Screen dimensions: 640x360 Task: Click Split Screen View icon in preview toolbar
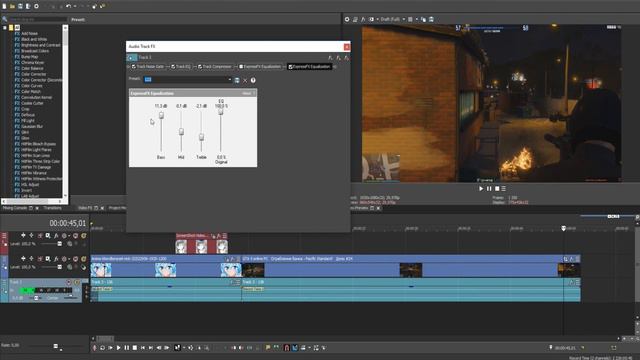pyautogui.click(x=371, y=19)
